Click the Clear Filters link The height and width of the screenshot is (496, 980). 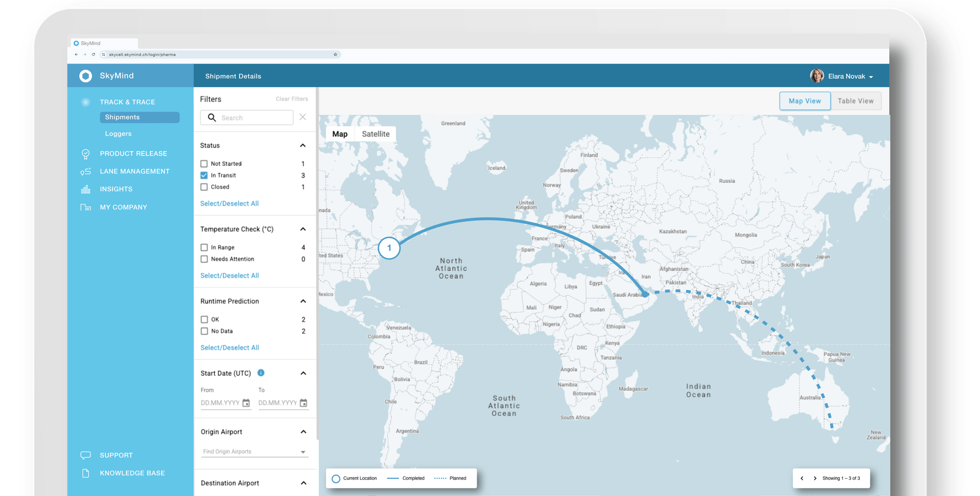click(x=292, y=99)
